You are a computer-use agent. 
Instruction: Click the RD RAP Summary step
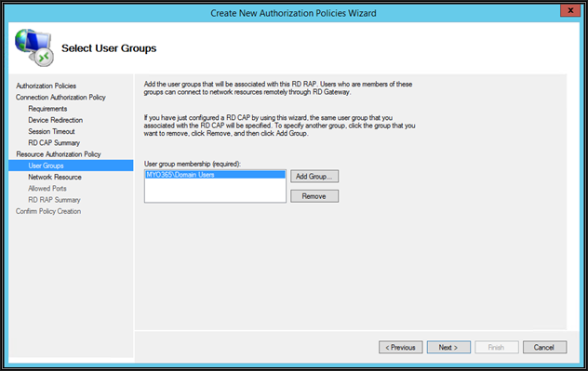[54, 200]
